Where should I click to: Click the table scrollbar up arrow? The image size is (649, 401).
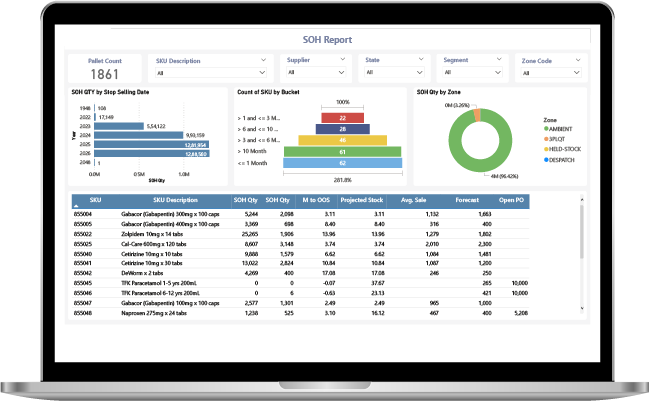[x=582, y=199]
